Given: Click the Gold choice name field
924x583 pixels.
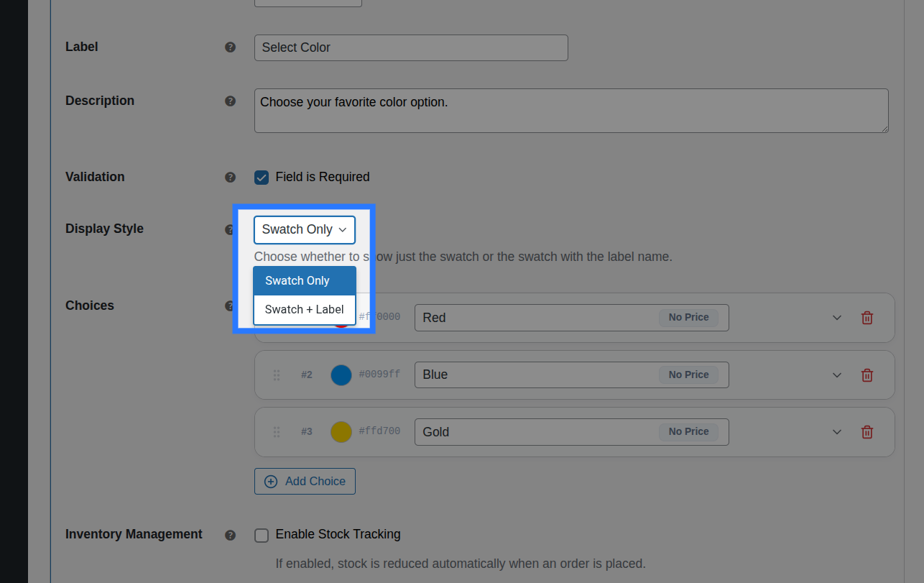Looking at the screenshot, I should point(572,432).
